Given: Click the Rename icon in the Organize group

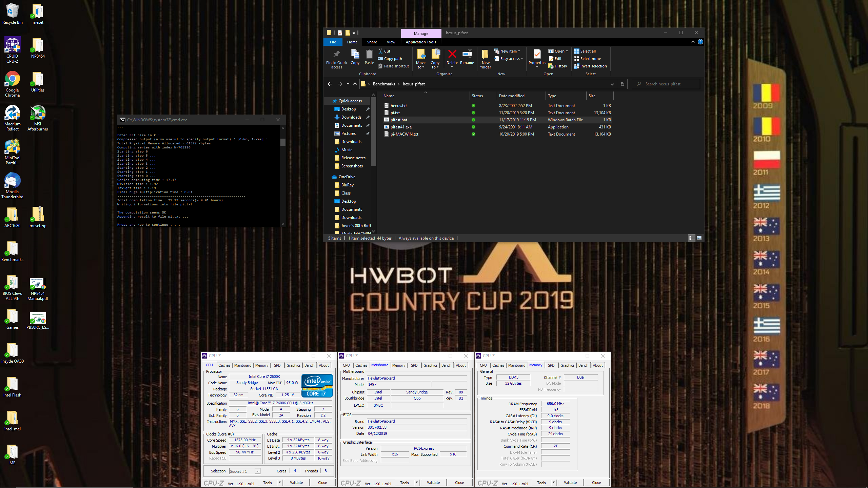Looking at the screenshot, I should click(467, 57).
